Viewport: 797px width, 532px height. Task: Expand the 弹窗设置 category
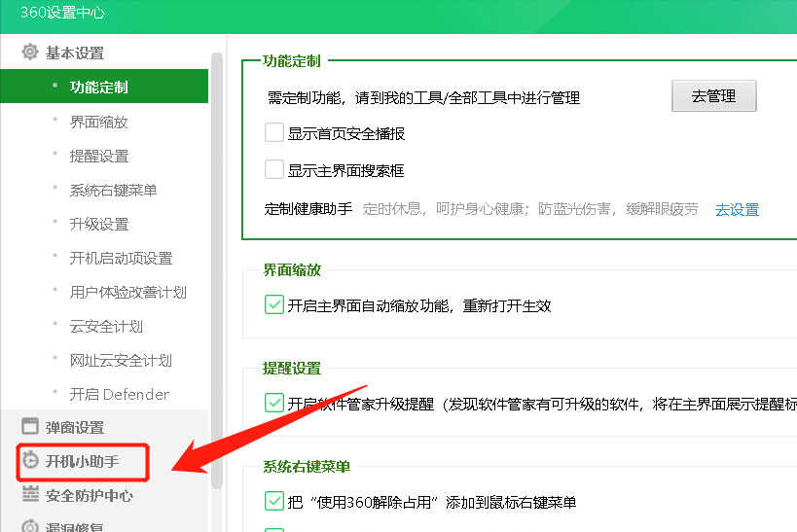(x=75, y=427)
